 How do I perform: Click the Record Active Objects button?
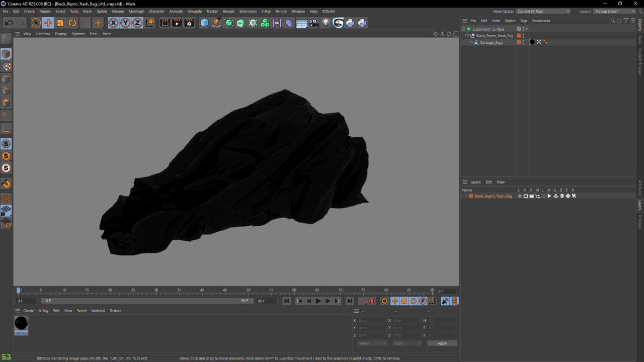pos(362,301)
